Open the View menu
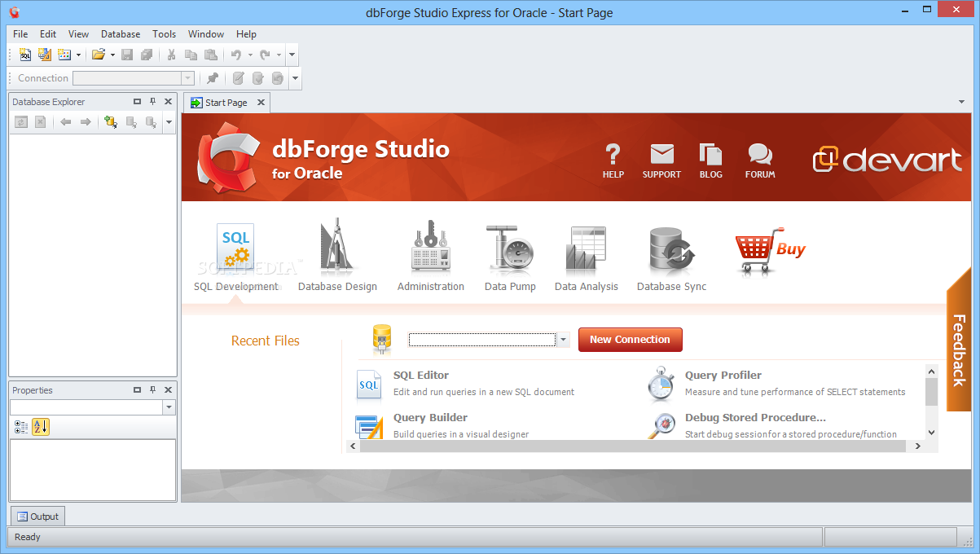Screen dimensions: 980x554 click(78, 34)
